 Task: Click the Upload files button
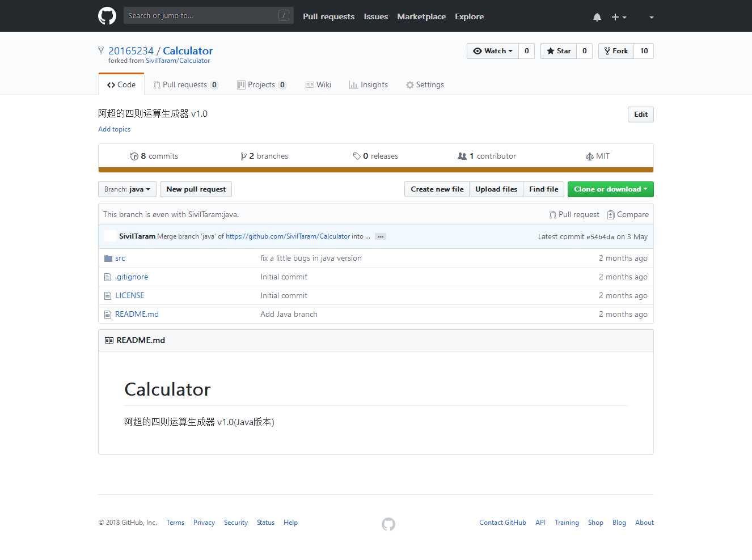click(x=496, y=189)
